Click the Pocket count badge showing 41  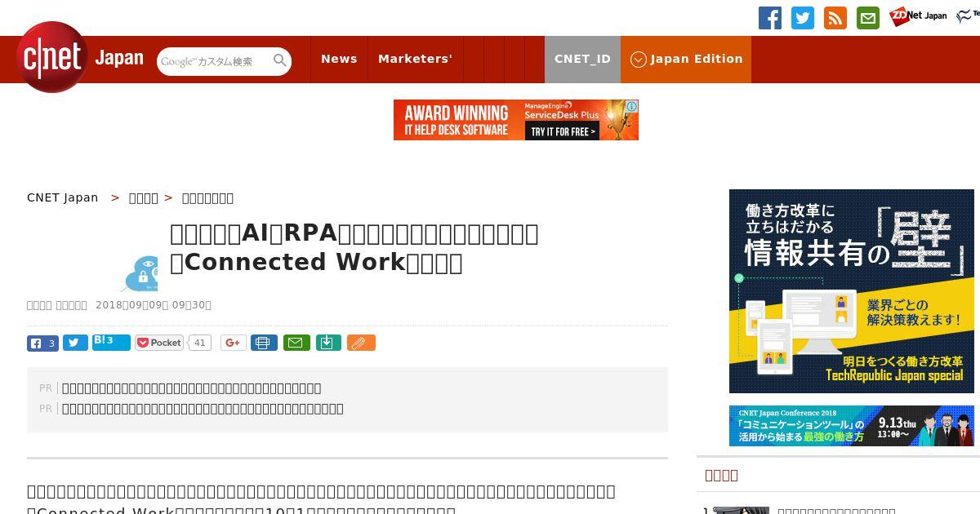(x=200, y=343)
